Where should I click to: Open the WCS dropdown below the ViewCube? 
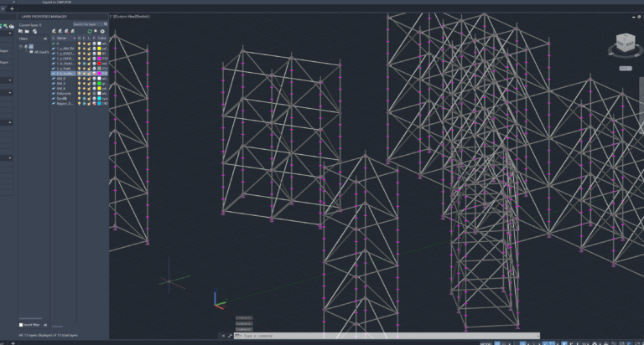click(625, 69)
